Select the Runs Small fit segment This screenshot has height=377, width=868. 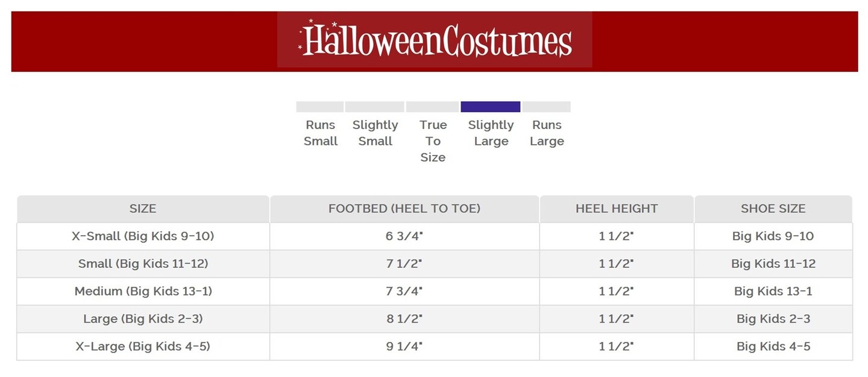[x=319, y=107]
